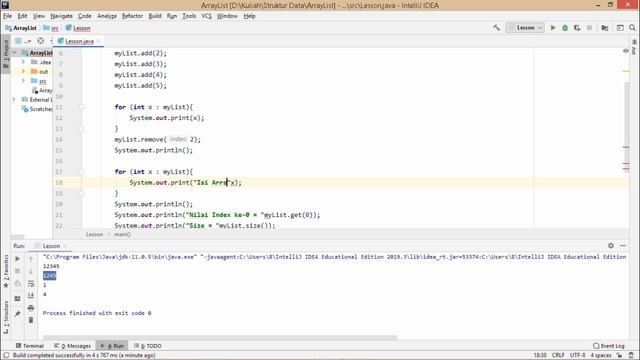This screenshot has width=640, height=360.
Task: Pin the Run tab icon
Action: coord(18,314)
